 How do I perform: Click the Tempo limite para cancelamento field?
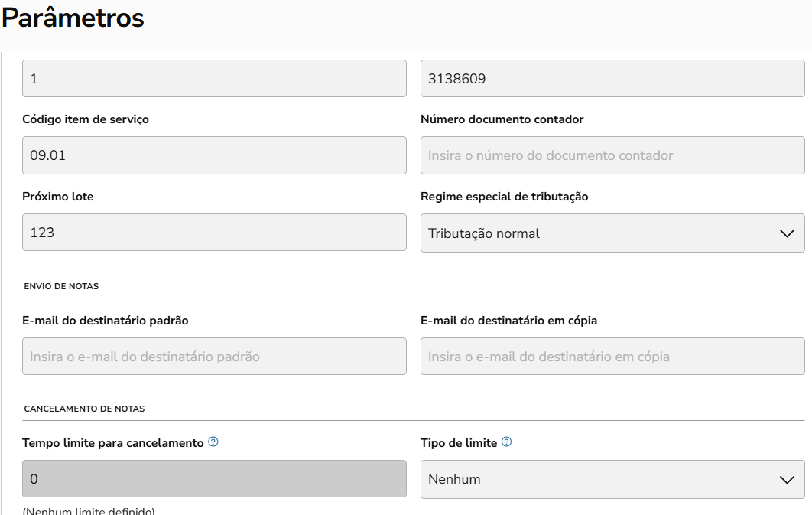(214, 479)
